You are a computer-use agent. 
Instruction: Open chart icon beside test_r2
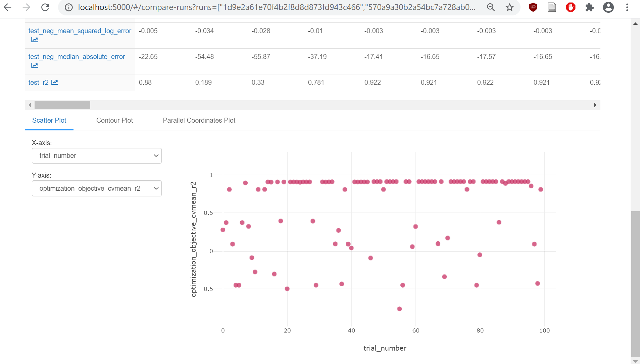click(x=55, y=82)
